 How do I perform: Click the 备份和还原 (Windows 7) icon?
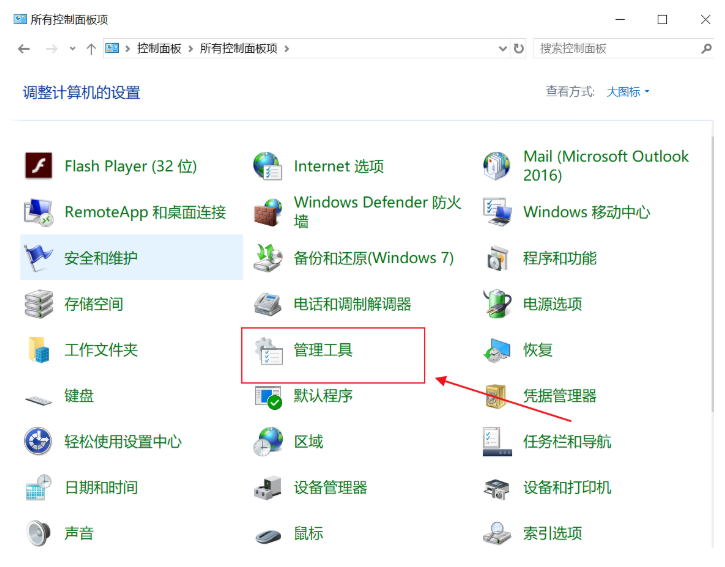[268, 258]
